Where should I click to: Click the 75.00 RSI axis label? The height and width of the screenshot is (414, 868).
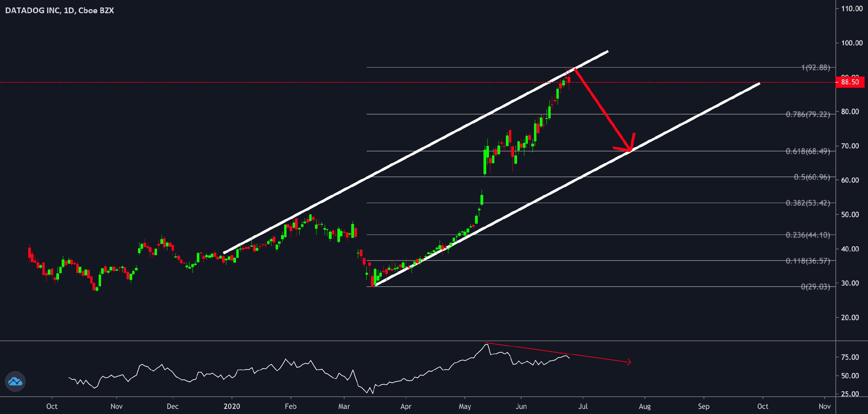(850, 357)
